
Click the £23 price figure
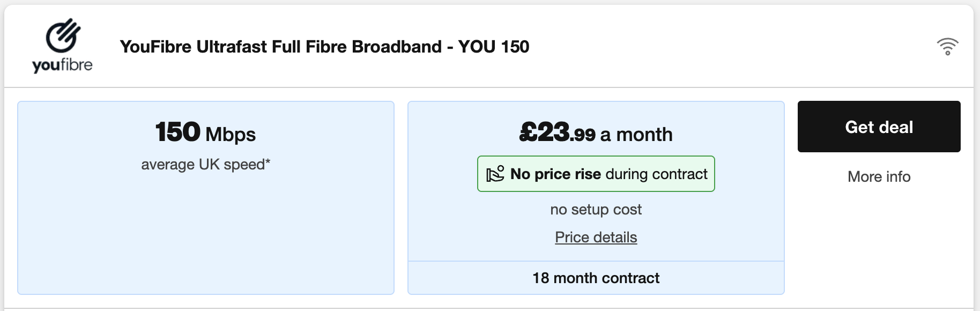(x=544, y=132)
